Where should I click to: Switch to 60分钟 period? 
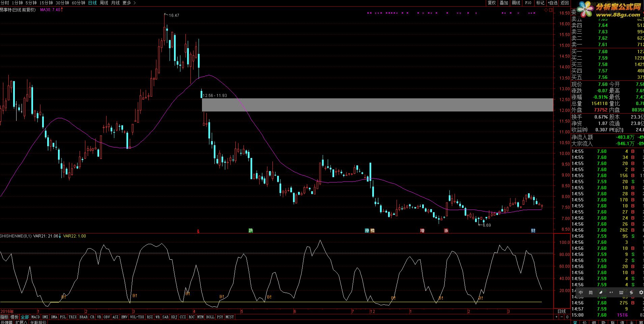[79, 3]
